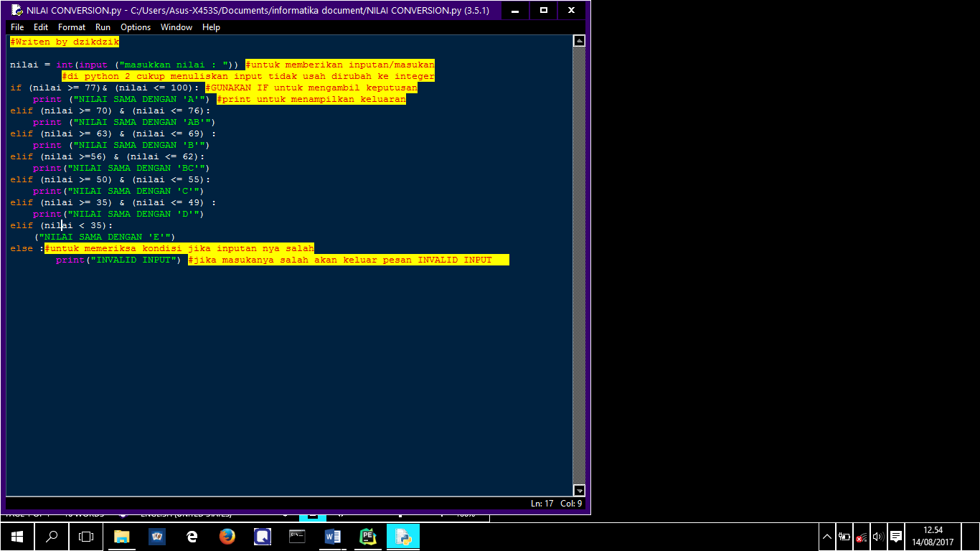Screen dimensions: 980x551
Task: Click the scrollbar up arrow in editor
Action: coord(579,41)
